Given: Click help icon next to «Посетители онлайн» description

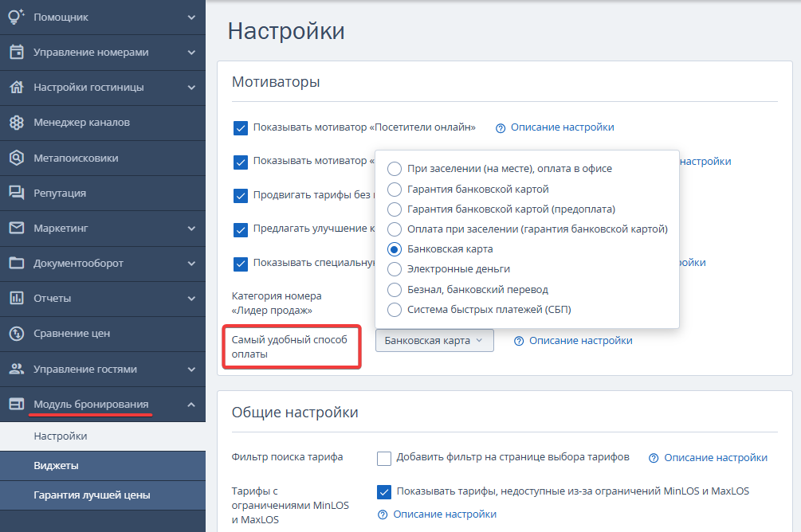Looking at the screenshot, I should point(501,128).
